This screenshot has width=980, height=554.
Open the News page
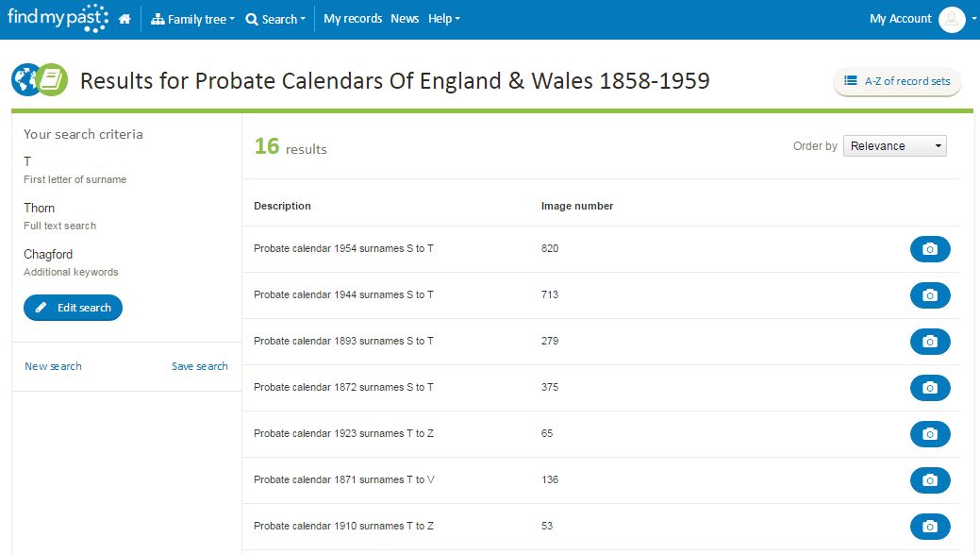[405, 19]
